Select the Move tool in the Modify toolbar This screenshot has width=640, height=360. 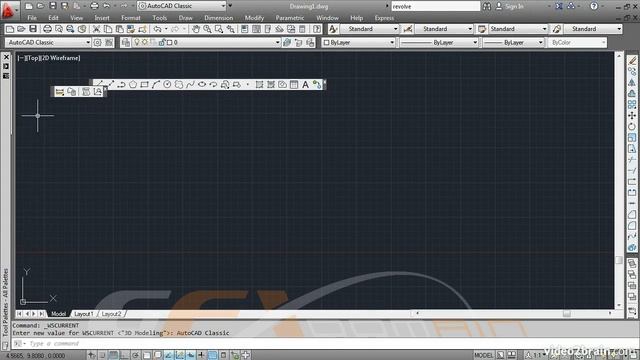632,116
